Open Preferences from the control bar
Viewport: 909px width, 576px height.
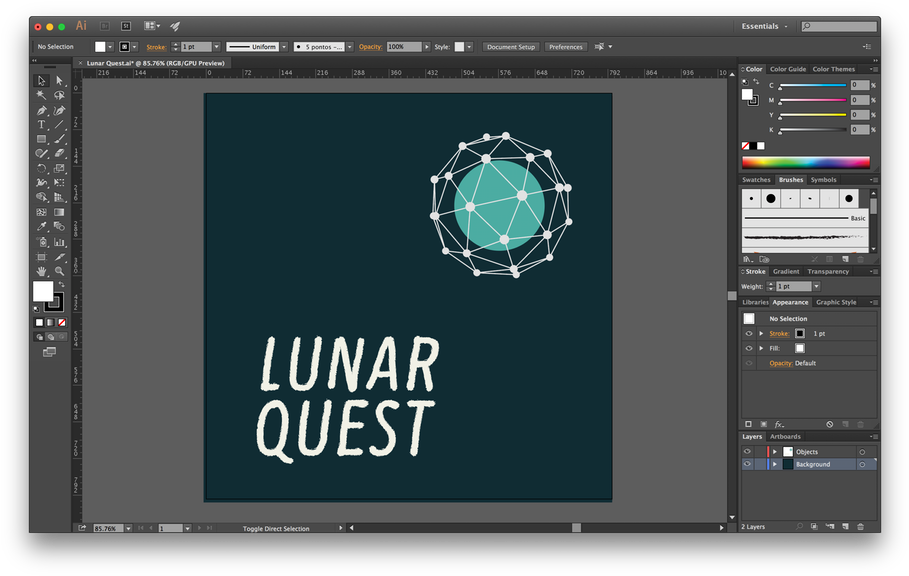click(566, 46)
